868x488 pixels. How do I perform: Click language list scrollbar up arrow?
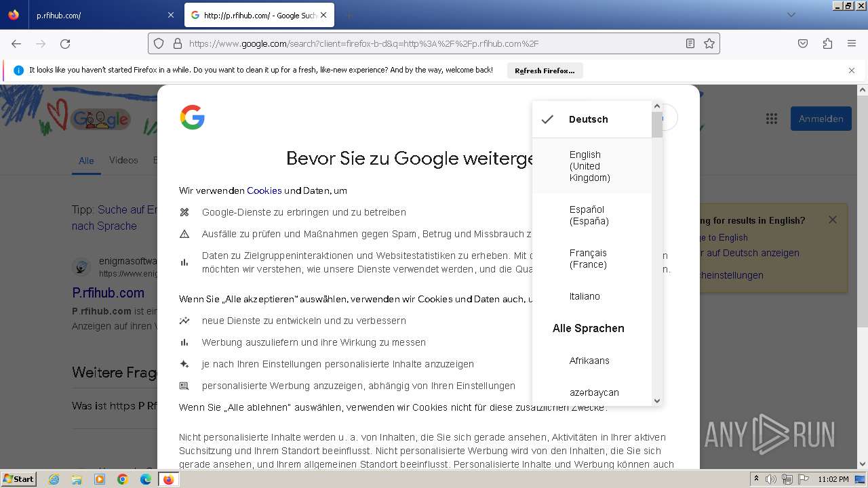coord(656,106)
